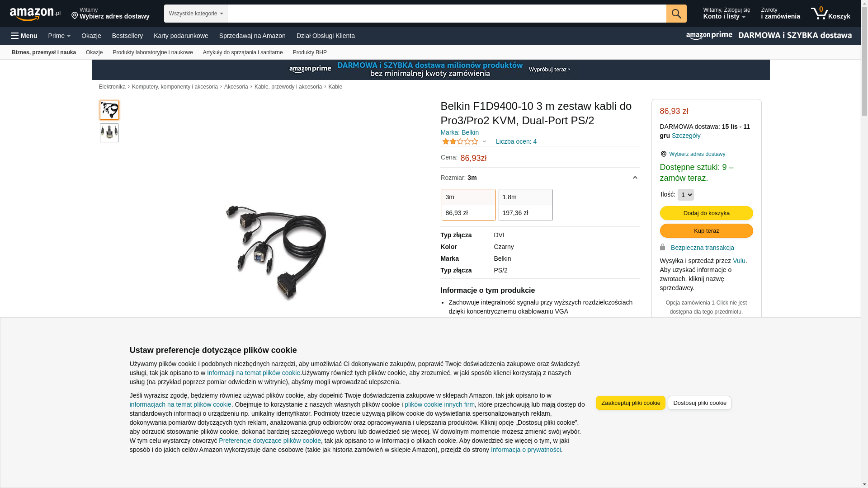Select the second product thumbnail image
The height and width of the screenshot is (488, 868).
click(x=109, y=133)
